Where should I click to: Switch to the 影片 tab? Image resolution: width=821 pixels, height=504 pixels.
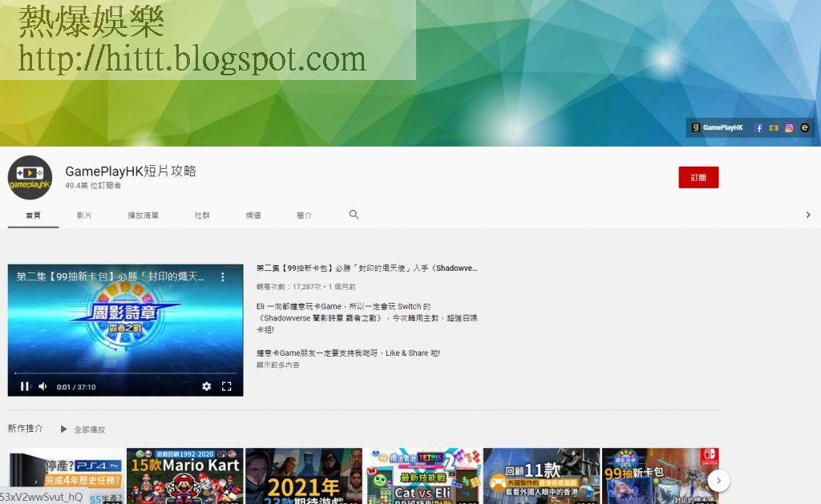pos(84,215)
